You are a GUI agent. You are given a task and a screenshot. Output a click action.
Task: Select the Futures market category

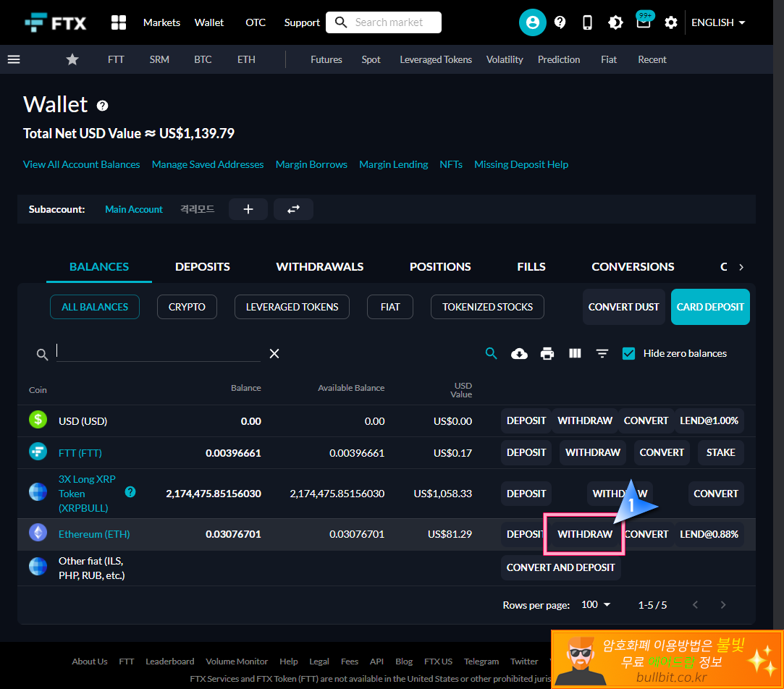[x=326, y=59]
